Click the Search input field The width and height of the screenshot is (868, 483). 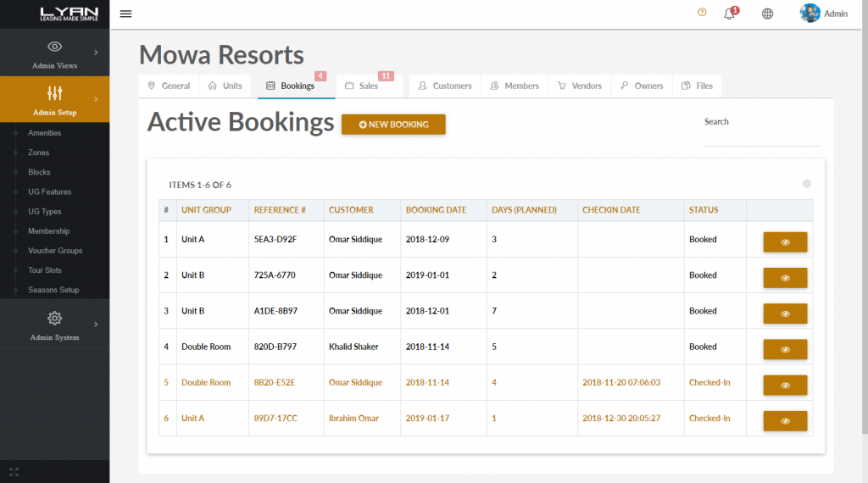762,137
